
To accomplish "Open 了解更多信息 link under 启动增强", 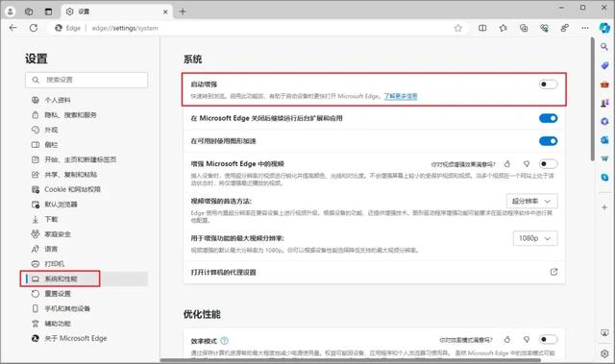I will [x=401, y=96].
